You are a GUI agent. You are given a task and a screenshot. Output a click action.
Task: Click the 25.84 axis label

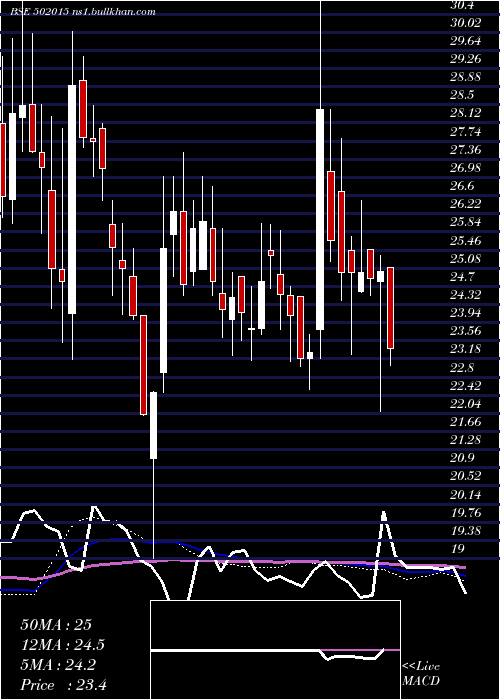[x=466, y=222]
